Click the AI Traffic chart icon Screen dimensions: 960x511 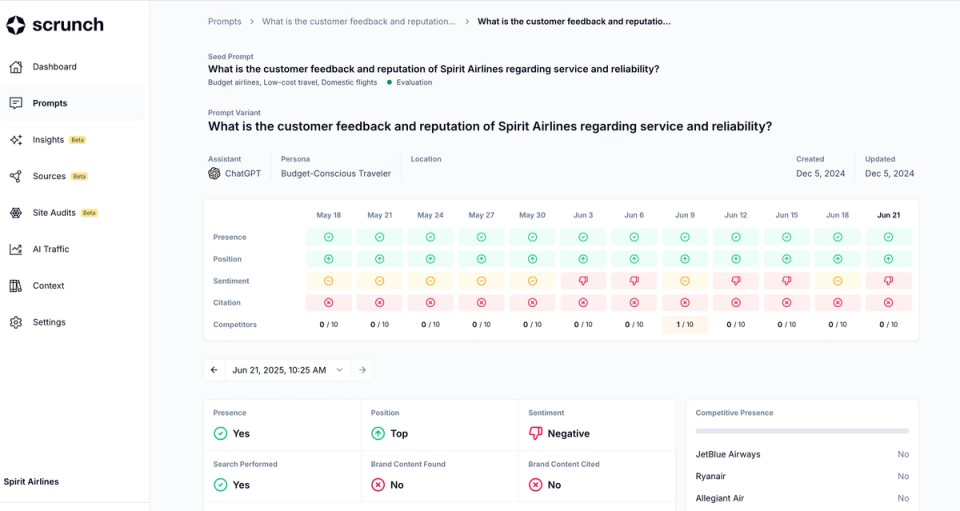pos(16,249)
